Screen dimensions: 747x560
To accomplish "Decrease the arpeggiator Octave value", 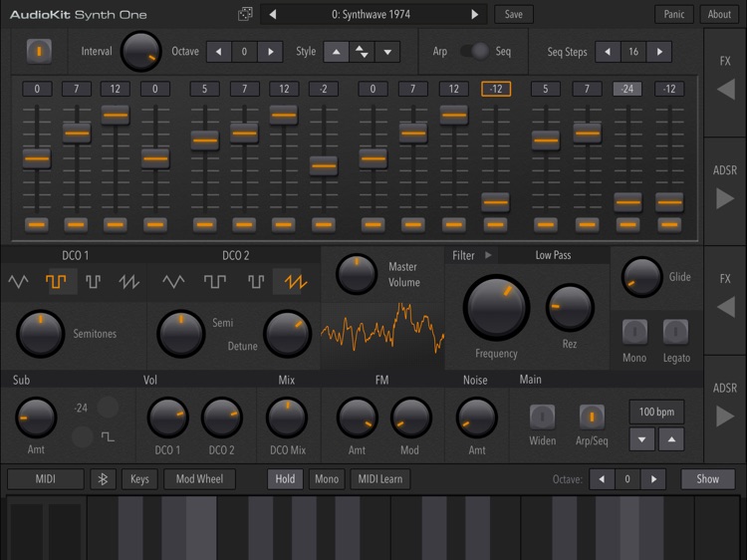I will click(219, 52).
